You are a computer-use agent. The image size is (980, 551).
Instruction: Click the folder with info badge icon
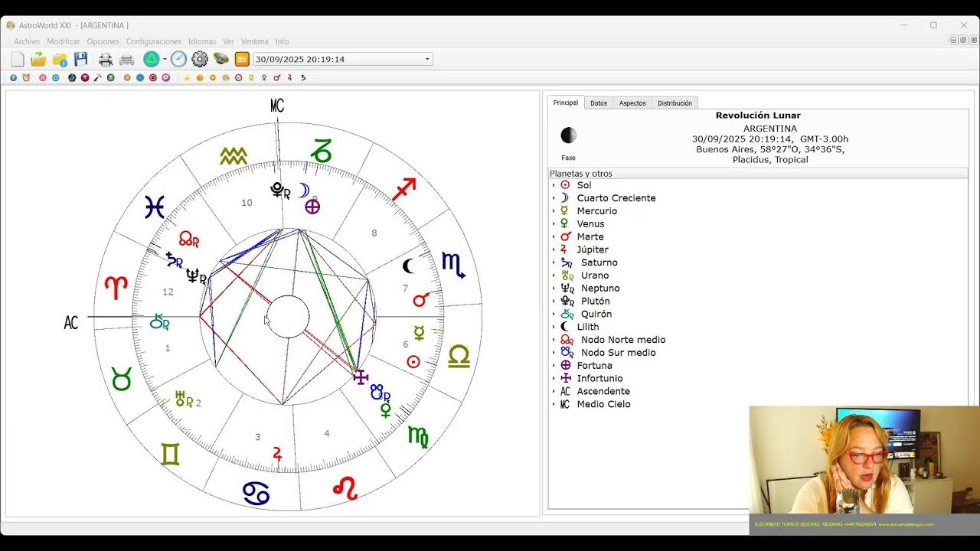coord(60,59)
